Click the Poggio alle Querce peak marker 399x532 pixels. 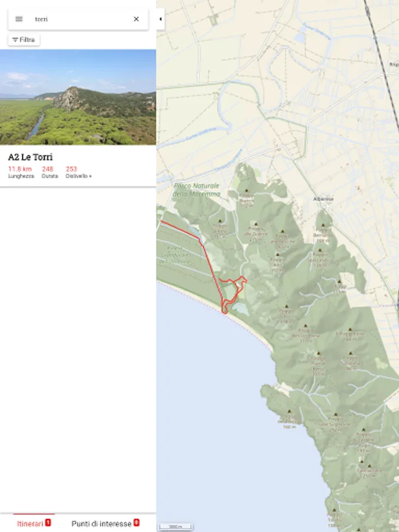point(256,224)
